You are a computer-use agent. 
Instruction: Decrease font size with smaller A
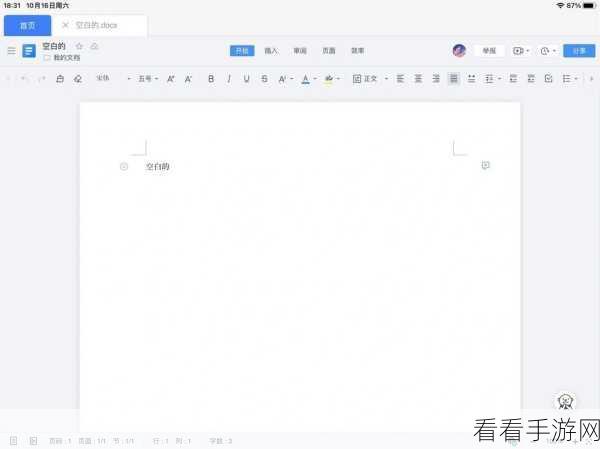pos(188,79)
